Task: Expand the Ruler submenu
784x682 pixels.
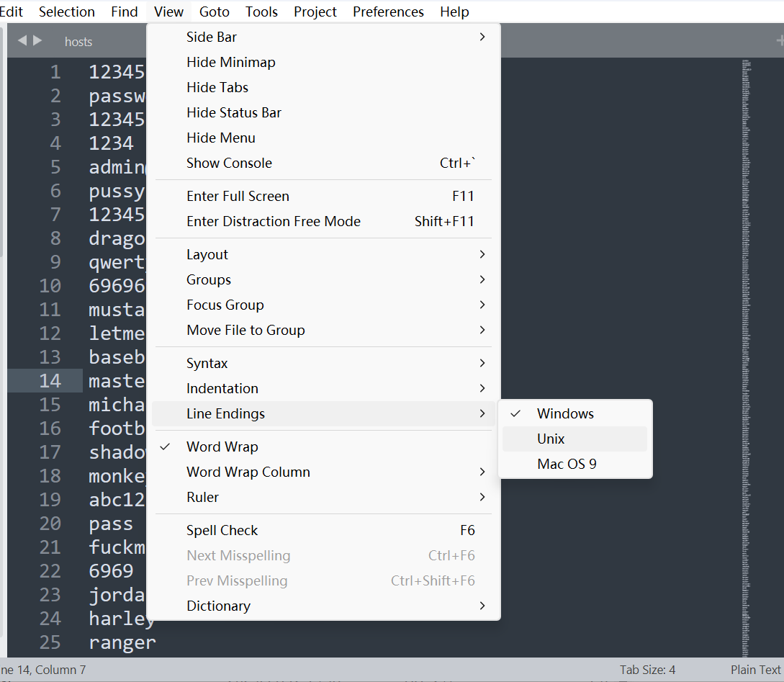Action: click(x=323, y=497)
